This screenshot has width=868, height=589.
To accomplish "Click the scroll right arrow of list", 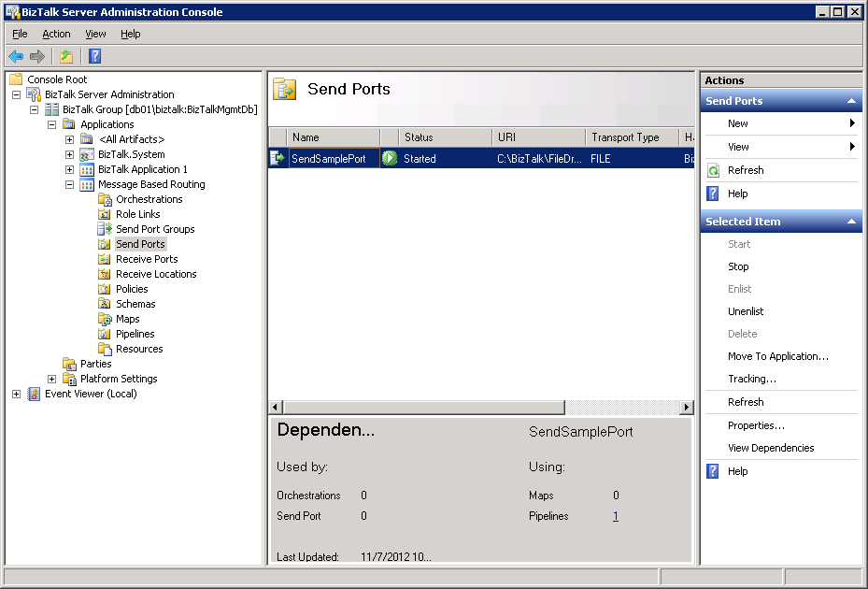I will tap(687, 408).
